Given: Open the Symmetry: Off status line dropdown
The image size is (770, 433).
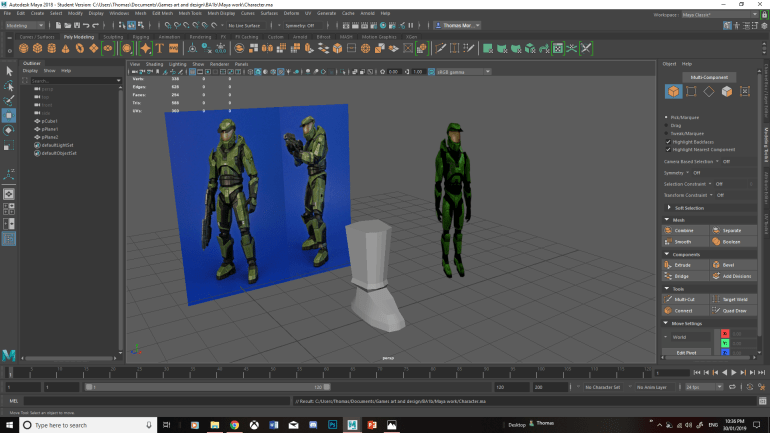Looking at the screenshot, I should [x=302, y=25].
